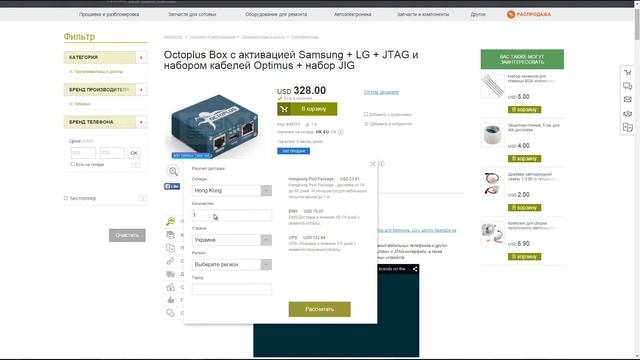
Task: Expand the БРЕНД ТЕЛЕФОНА filter arrow
Action: (x=141, y=122)
